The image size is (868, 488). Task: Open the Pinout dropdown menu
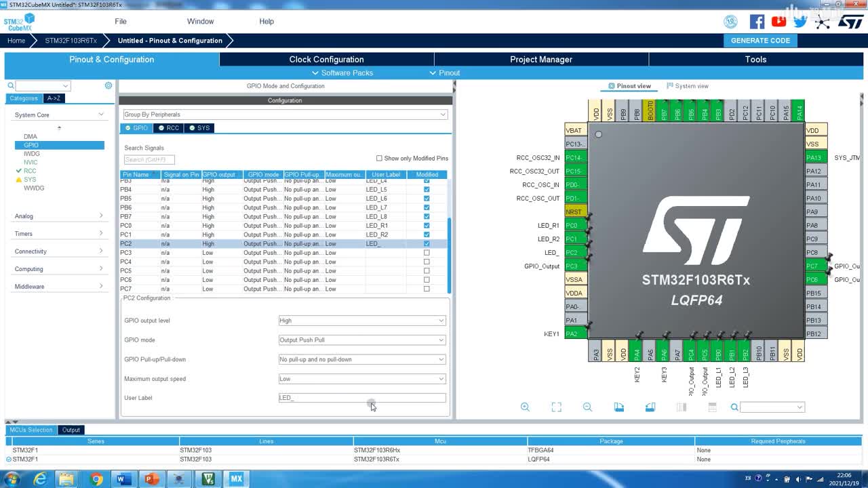tap(444, 73)
